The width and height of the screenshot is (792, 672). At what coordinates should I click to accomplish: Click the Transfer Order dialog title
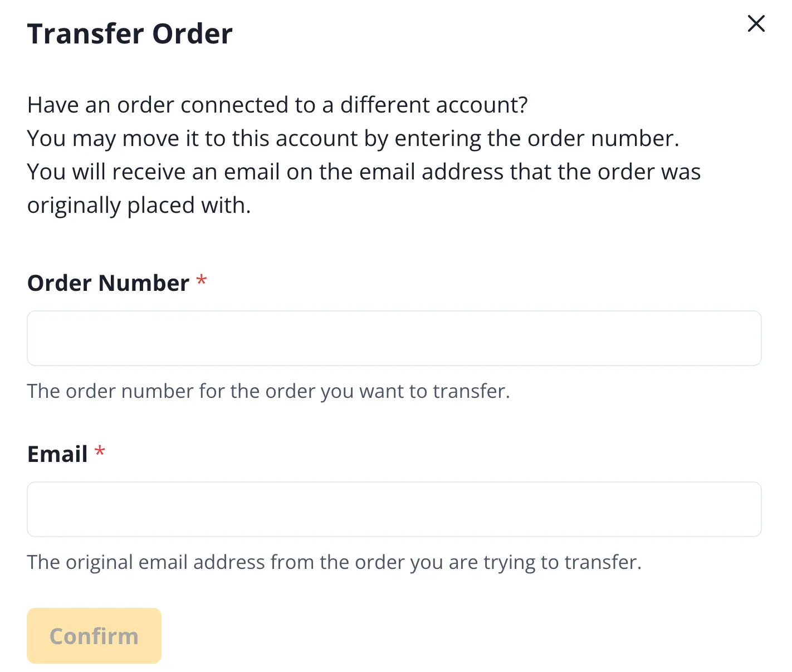click(130, 33)
